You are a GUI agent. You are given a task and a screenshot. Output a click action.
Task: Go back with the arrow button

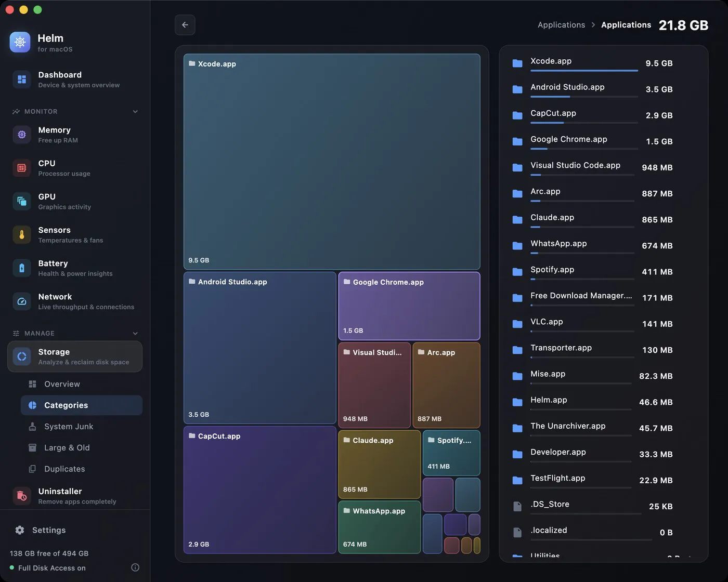coord(185,25)
